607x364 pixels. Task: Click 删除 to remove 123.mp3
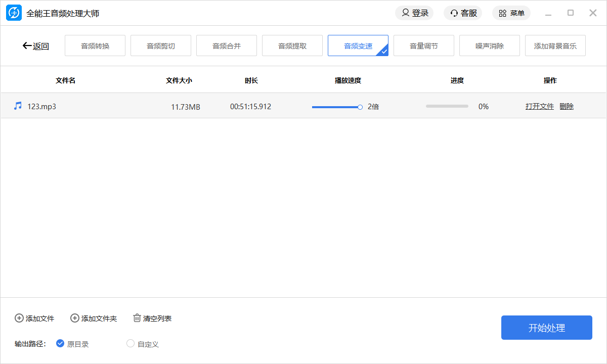[567, 106]
